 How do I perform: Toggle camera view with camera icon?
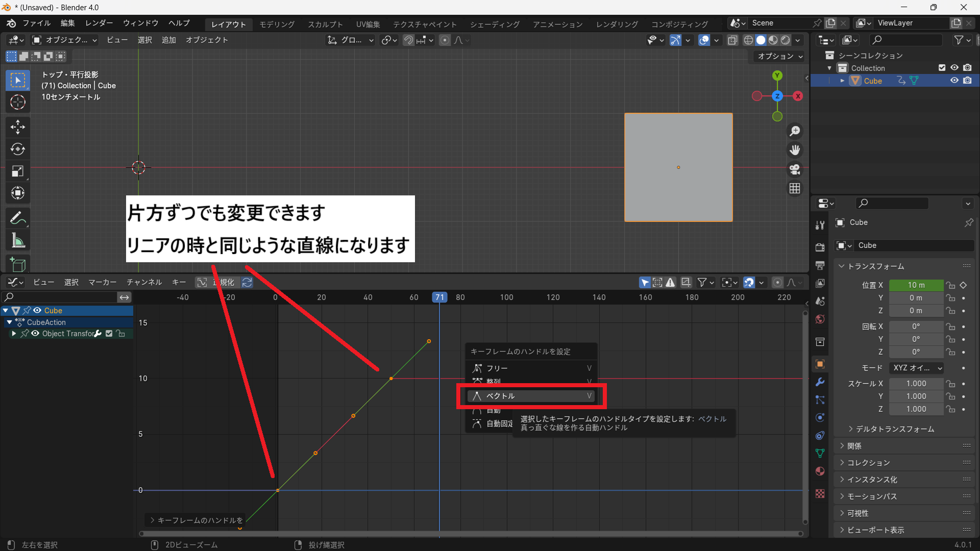coord(795,169)
